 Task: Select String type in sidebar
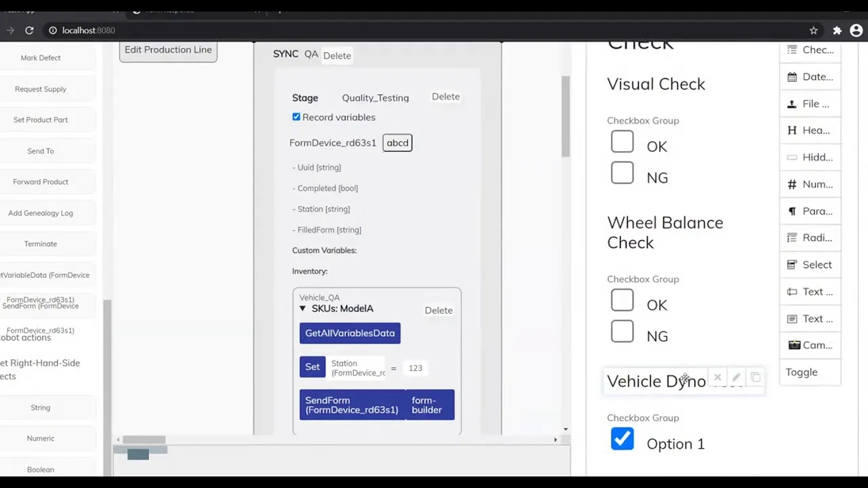point(41,407)
